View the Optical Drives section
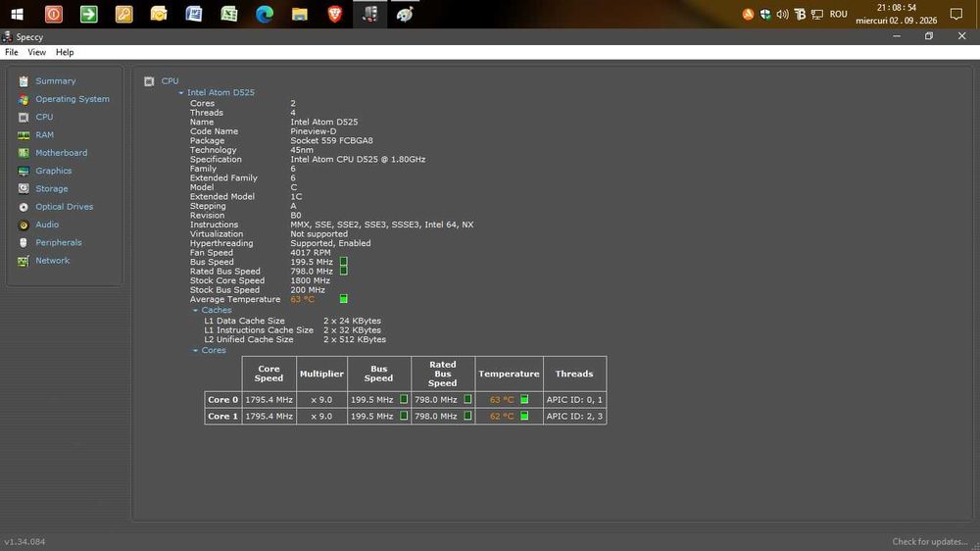The width and height of the screenshot is (980, 551). [x=64, y=207]
